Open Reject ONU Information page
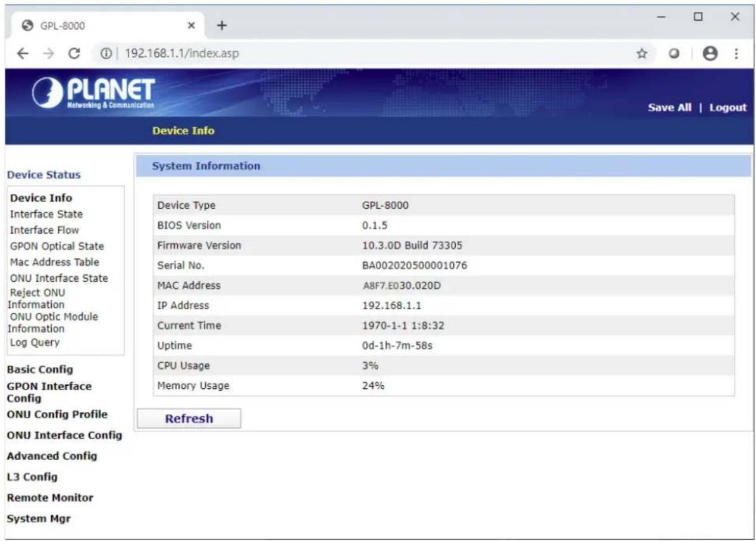The width and height of the screenshot is (756, 541). tap(38, 298)
